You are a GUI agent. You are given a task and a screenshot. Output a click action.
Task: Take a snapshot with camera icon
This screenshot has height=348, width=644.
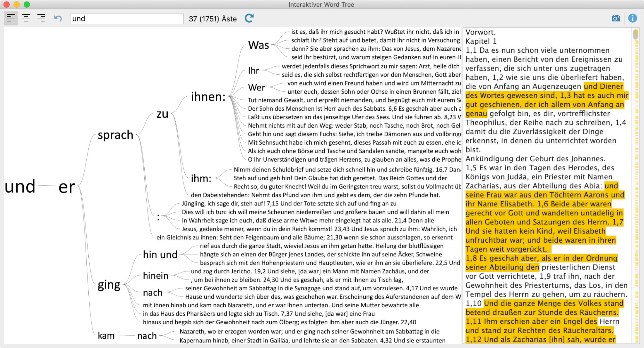616,18
